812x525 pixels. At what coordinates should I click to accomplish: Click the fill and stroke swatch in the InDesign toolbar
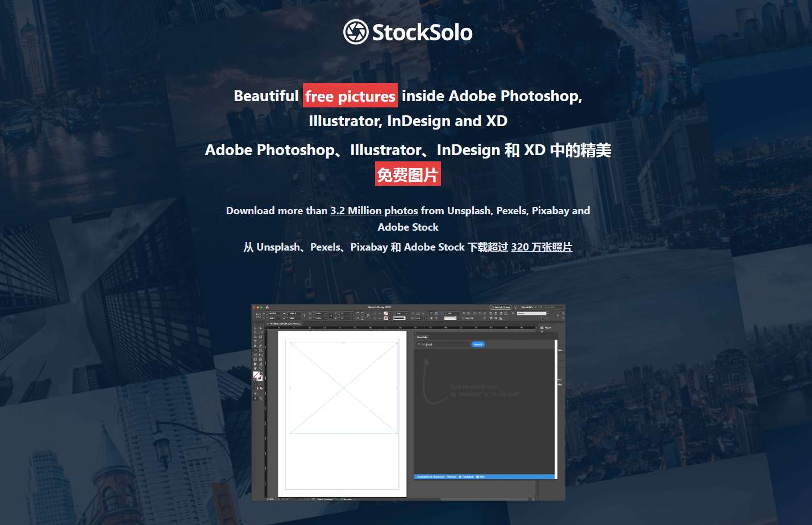point(257,376)
